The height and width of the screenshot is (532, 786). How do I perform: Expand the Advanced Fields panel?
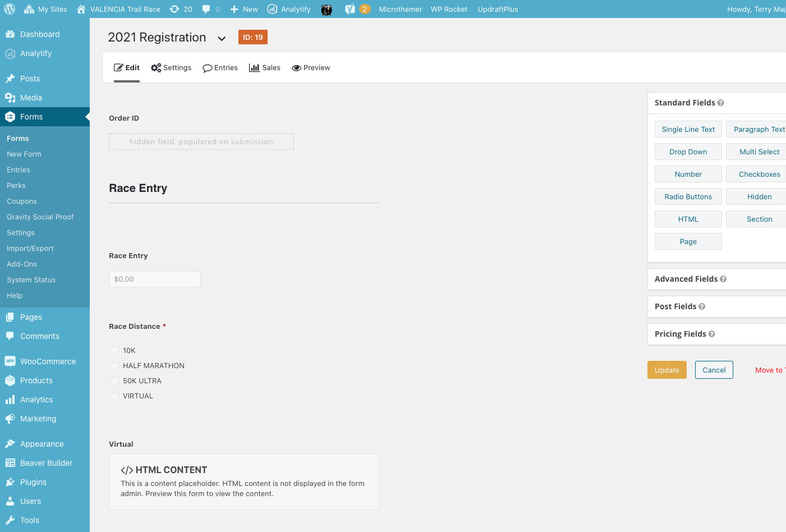(716, 279)
